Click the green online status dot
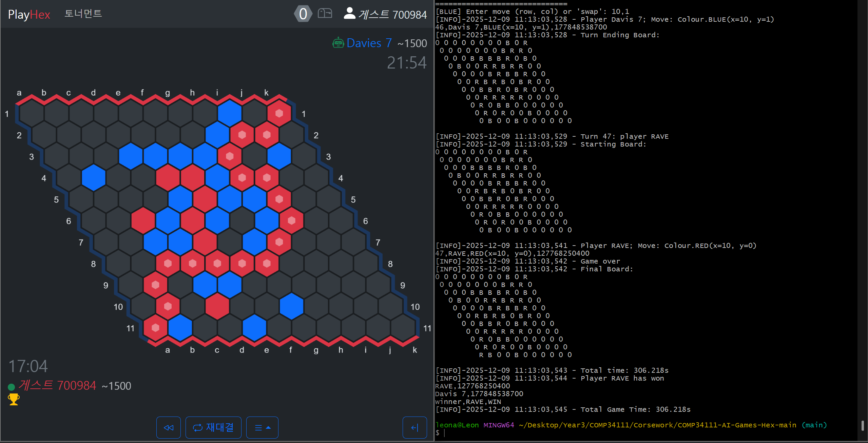This screenshot has height=443, width=868. click(11, 387)
